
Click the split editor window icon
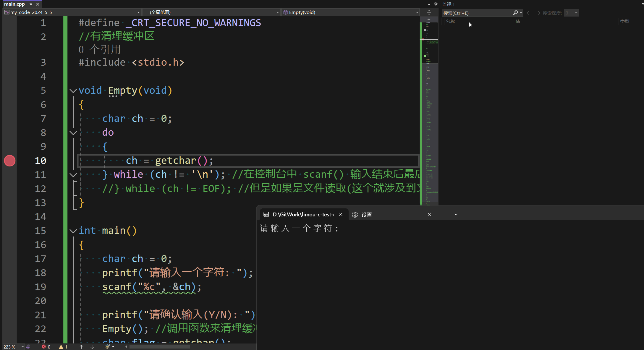[x=429, y=12]
